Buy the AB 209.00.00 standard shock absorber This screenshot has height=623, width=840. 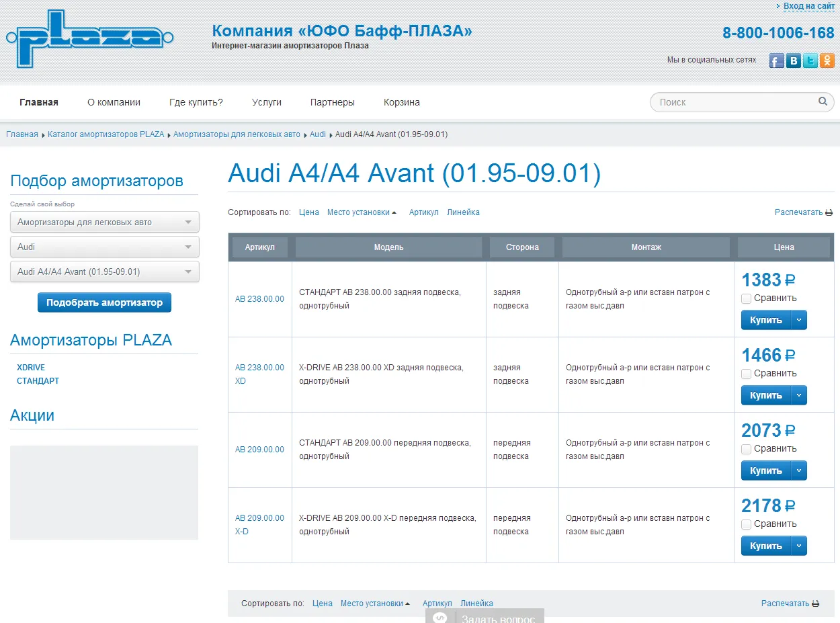point(766,470)
